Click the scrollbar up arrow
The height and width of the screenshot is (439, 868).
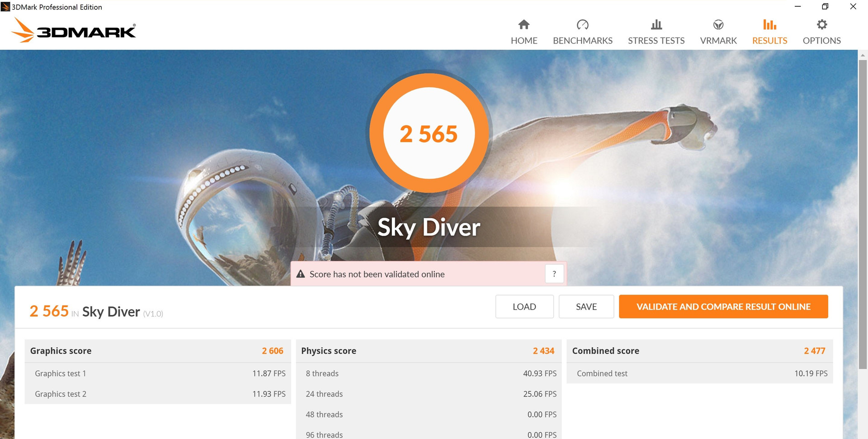click(x=863, y=55)
